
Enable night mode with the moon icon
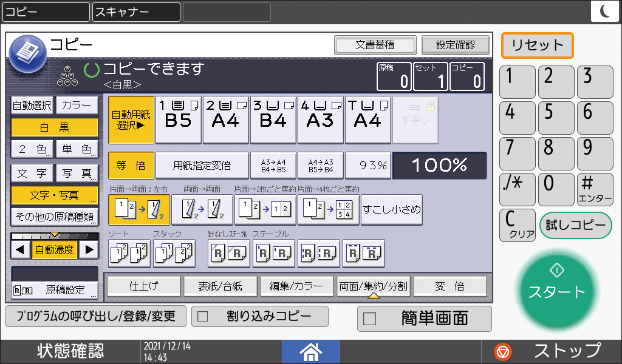(x=605, y=11)
